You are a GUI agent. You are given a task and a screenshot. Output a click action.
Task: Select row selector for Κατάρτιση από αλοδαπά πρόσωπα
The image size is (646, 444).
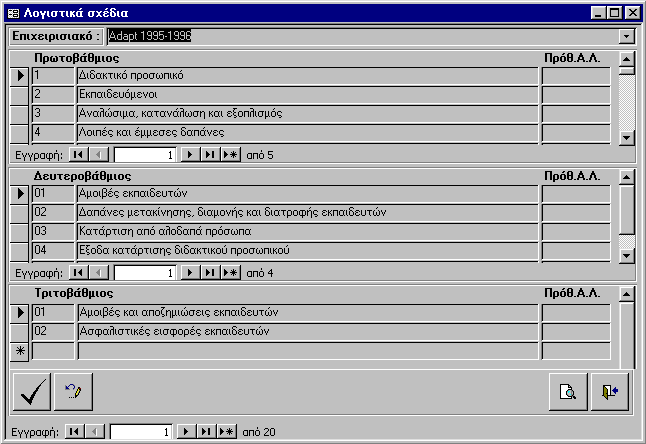[20, 231]
